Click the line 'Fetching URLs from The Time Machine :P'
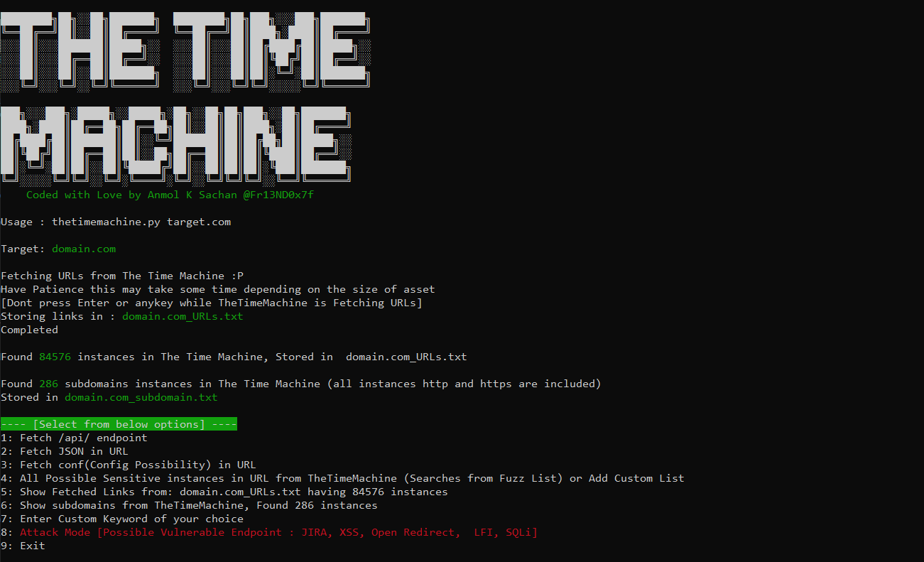Image resolution: width=924 pixels, height=562 pixels. pyautogui.click(x=122, y=276)
